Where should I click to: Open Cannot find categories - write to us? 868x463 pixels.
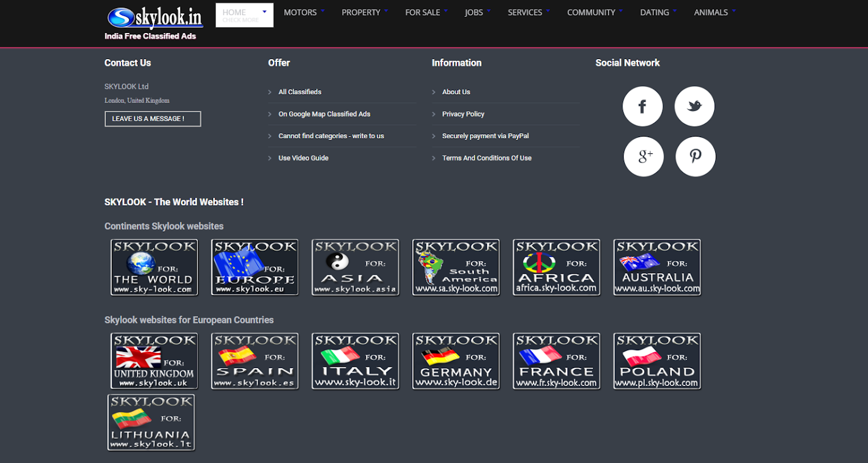click(x=331, y=136)
